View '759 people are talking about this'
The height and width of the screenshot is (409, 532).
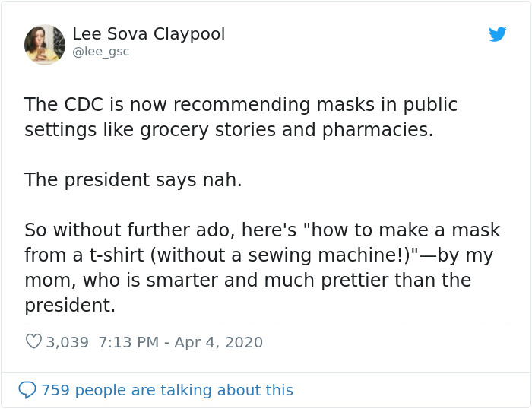click(x=167, y=390)
